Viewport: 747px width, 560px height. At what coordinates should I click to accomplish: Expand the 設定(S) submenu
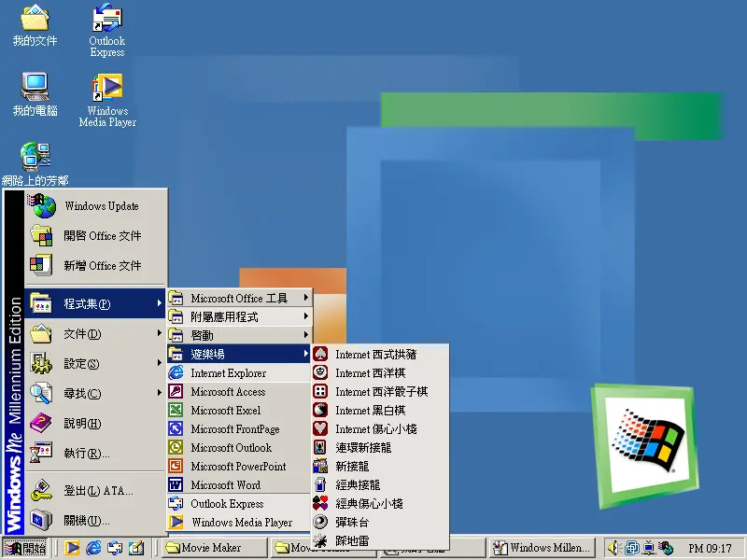tap(95, 363)
